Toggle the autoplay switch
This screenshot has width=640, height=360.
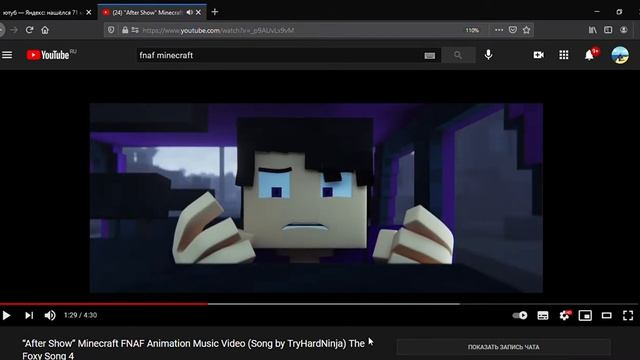tap(520, 315)
